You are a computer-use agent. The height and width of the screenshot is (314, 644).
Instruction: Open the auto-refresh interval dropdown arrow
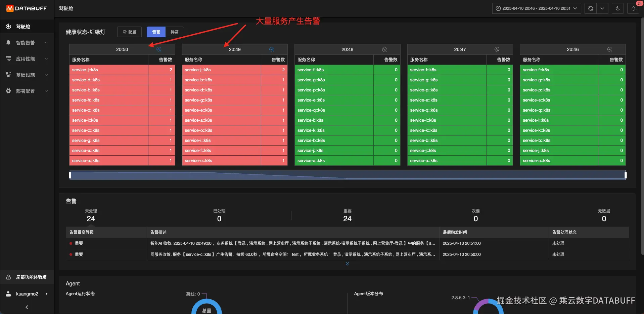pos(602,8)
